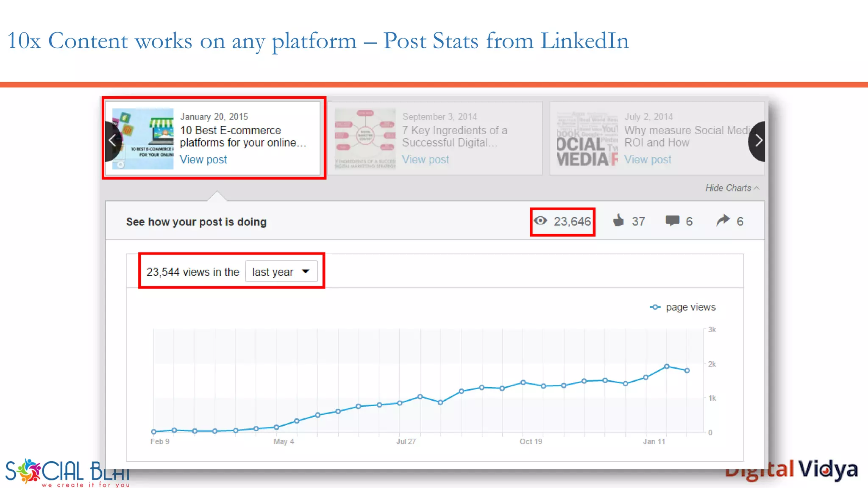The height and width of the screenshot is (488, 868).
Task: Open the 'last year' time range dropdown
Action: point(281,272)
